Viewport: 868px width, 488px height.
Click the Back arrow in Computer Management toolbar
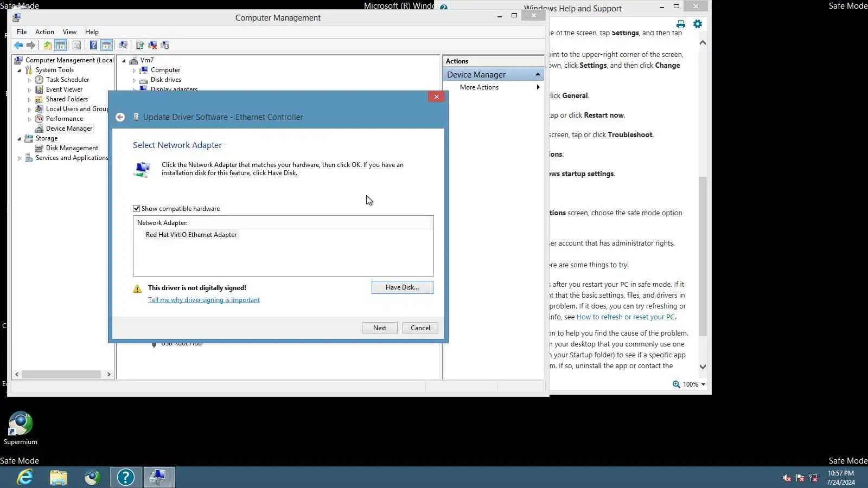[x=18, y=46]
